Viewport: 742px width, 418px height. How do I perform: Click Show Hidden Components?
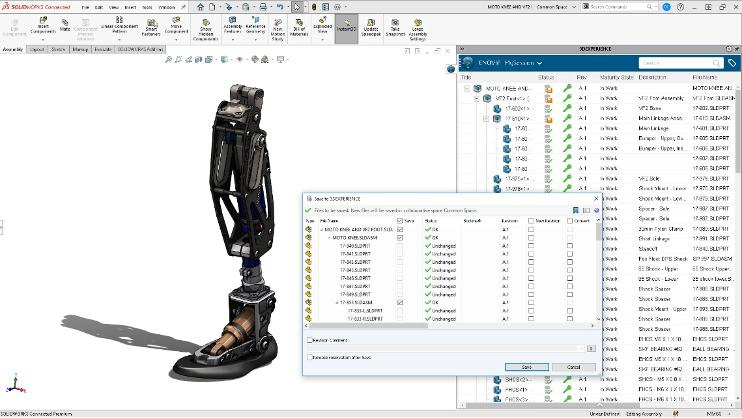click(x=205, y=30)
